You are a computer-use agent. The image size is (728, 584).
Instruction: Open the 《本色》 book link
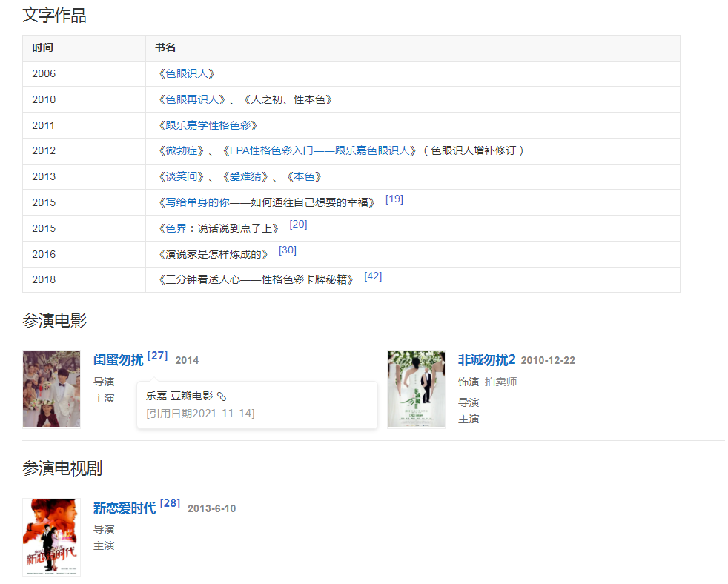[x=303, y=176]
